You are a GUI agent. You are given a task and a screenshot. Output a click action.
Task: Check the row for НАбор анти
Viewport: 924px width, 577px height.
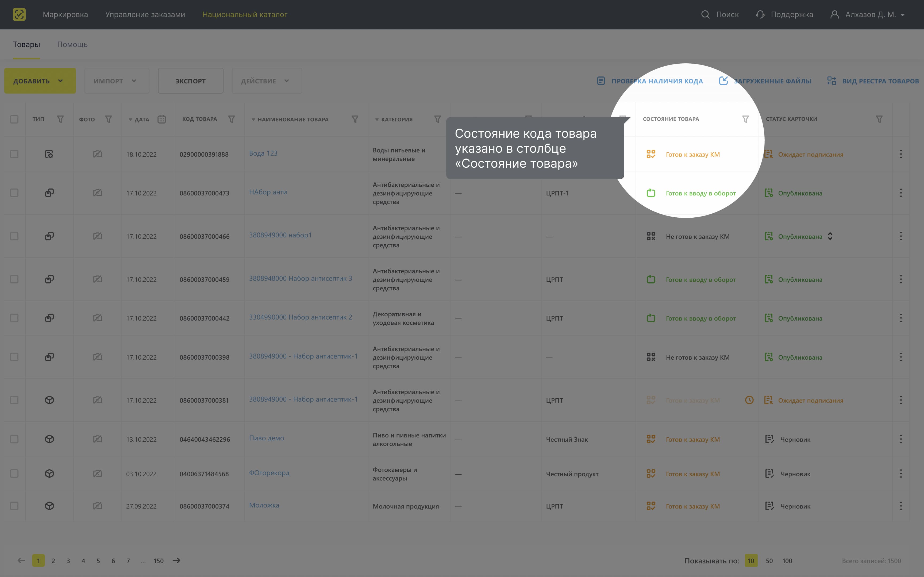tap(14, 193)
